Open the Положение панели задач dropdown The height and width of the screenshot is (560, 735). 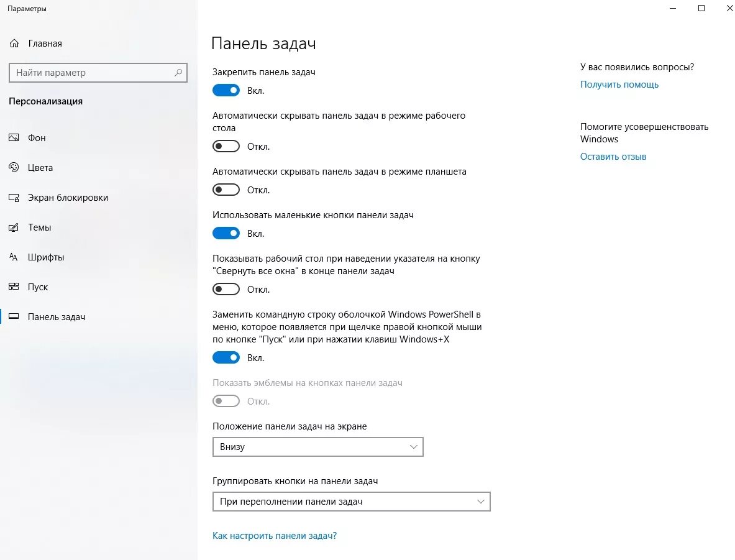(317, 447)
